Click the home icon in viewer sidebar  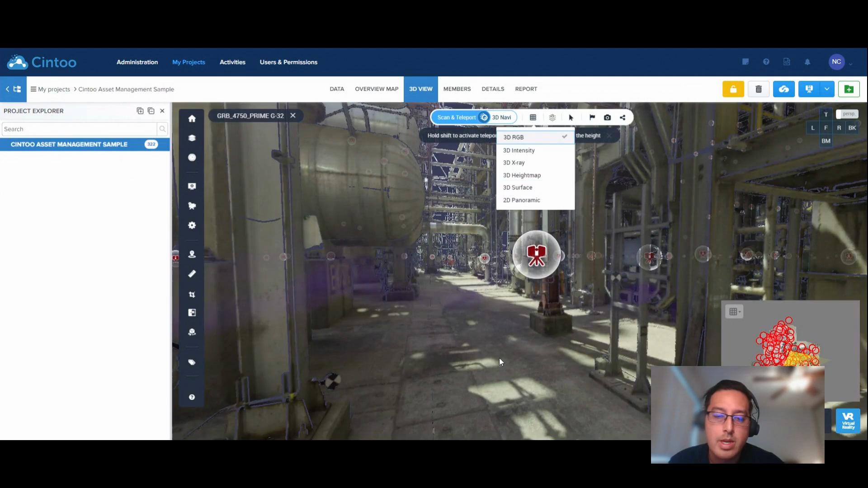point(192,118)
